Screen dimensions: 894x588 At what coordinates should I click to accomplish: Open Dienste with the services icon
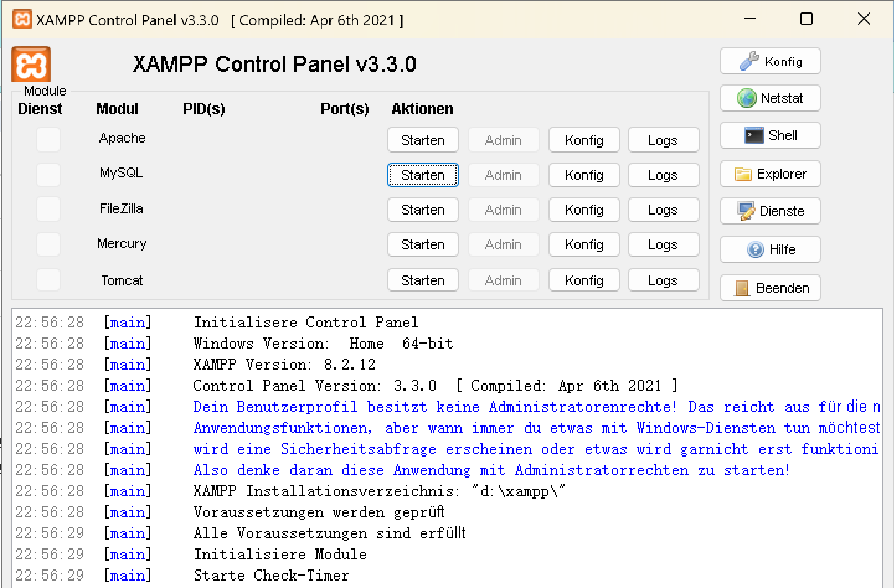pyautogui.click(x=770, y=211)
